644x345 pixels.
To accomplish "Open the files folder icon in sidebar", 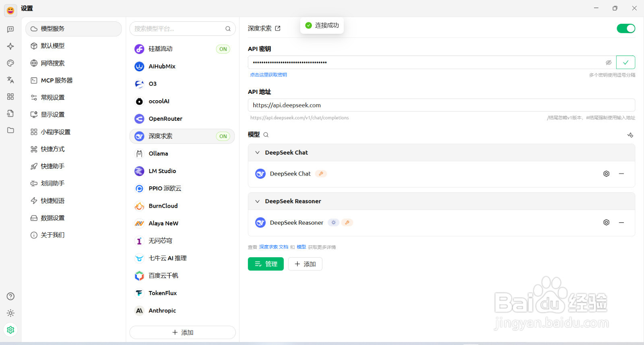I will click(x=10, y=130).
